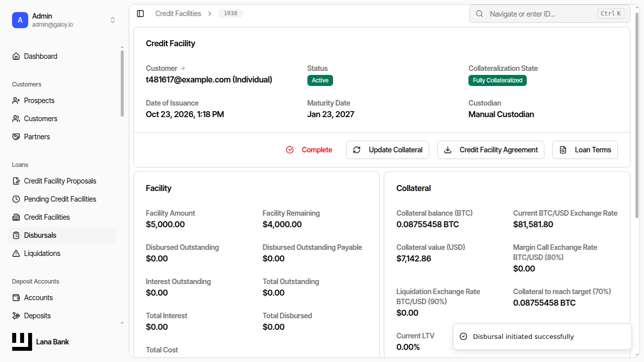The width and height of the screenshot is (644, 362).
Task: Click the Complete button
Action: point(309,150)
